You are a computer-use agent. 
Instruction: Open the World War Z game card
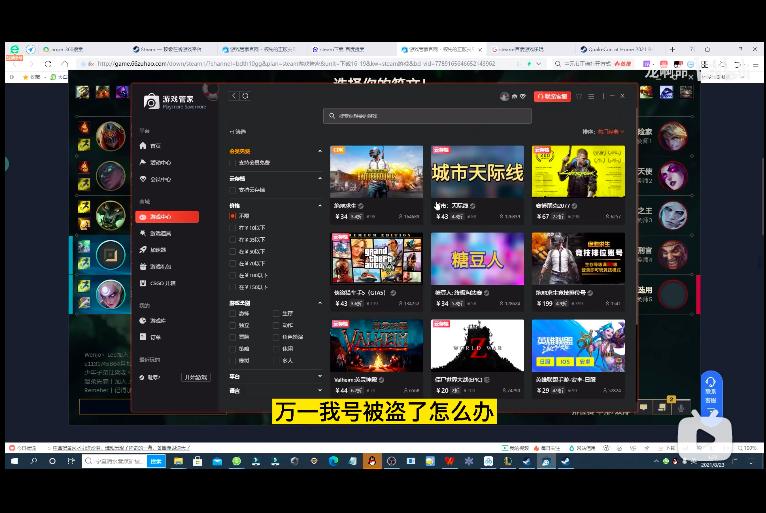[477, 358]
